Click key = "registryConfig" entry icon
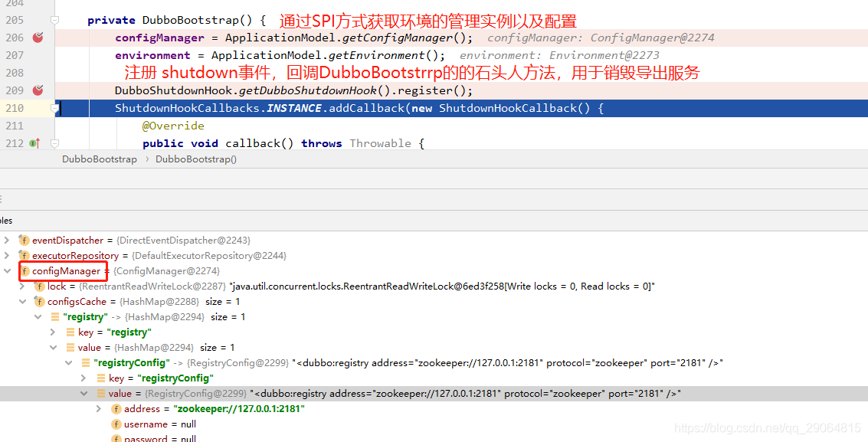Screen dimensions: 868x442 pyautogui.click(x=101, y=378)
